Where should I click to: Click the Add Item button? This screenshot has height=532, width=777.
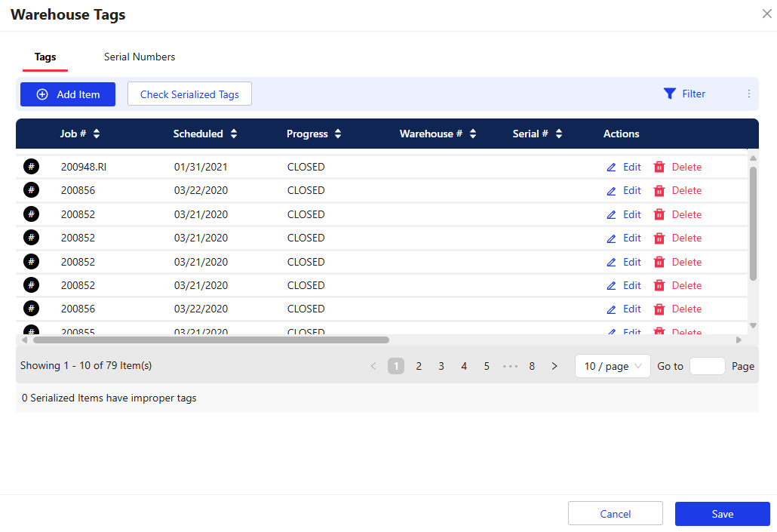pyautogui.click(x=68, y=94)
